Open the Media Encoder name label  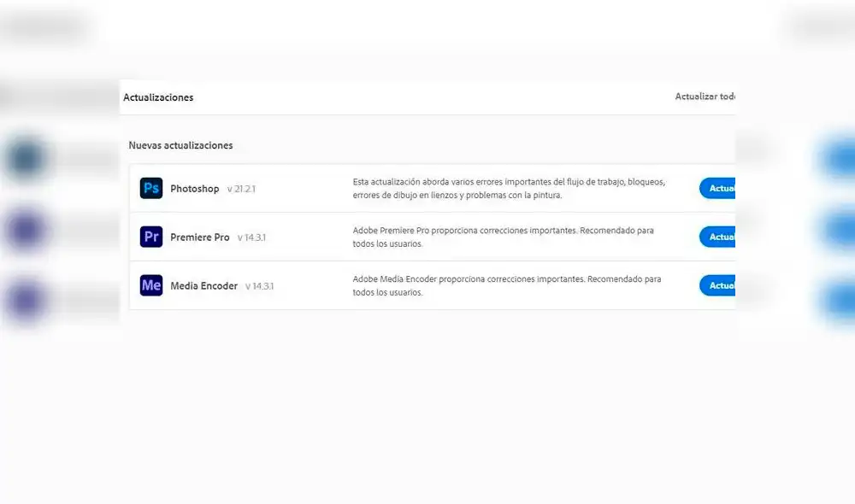click(x=203, y=286)
